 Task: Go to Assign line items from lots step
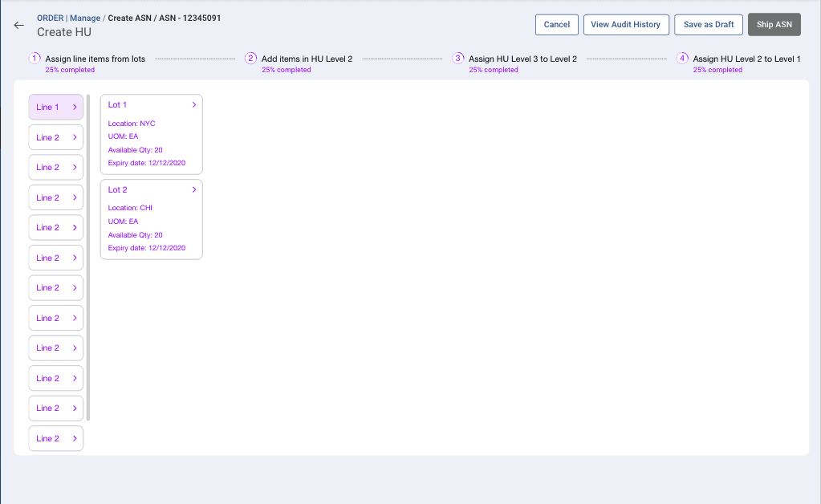pos(96,59)
